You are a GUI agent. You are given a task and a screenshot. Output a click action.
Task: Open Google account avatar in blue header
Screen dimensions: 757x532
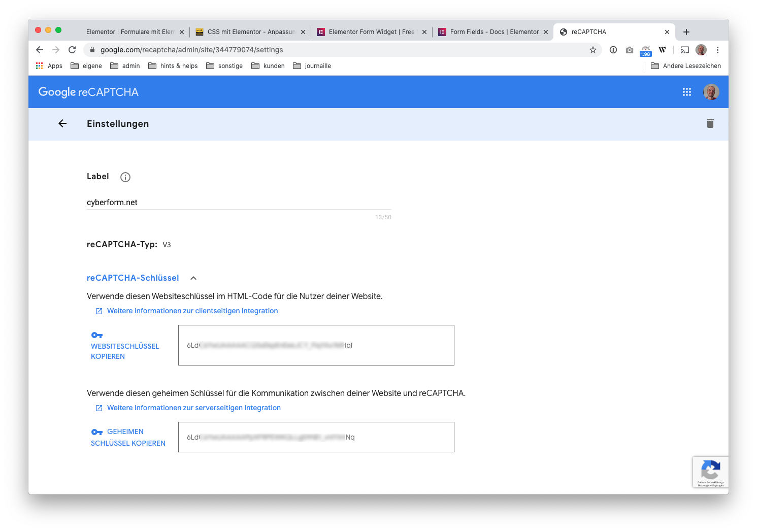point(711,92)
